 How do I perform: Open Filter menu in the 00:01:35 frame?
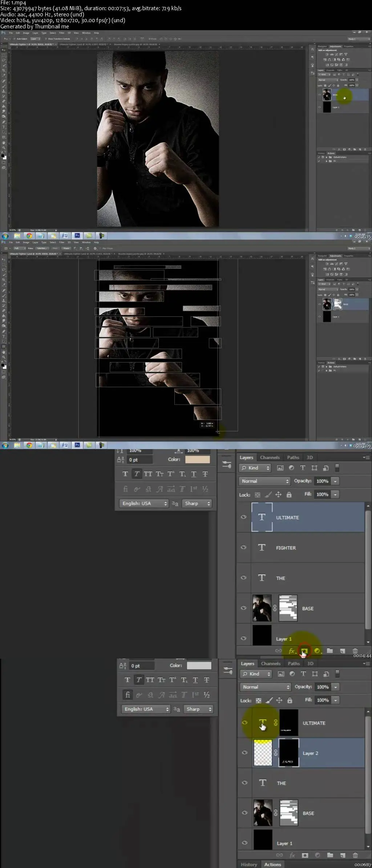point(62,33)
